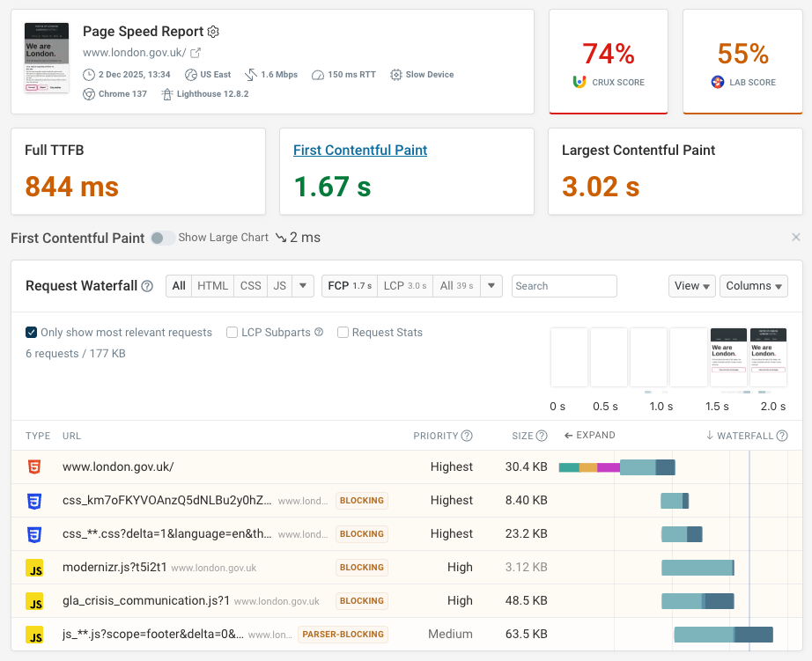The height and width of the screenshot is (661, 812).
Task: Open the external link icon beside www.london.gov.uk
Action: point(196,53)
